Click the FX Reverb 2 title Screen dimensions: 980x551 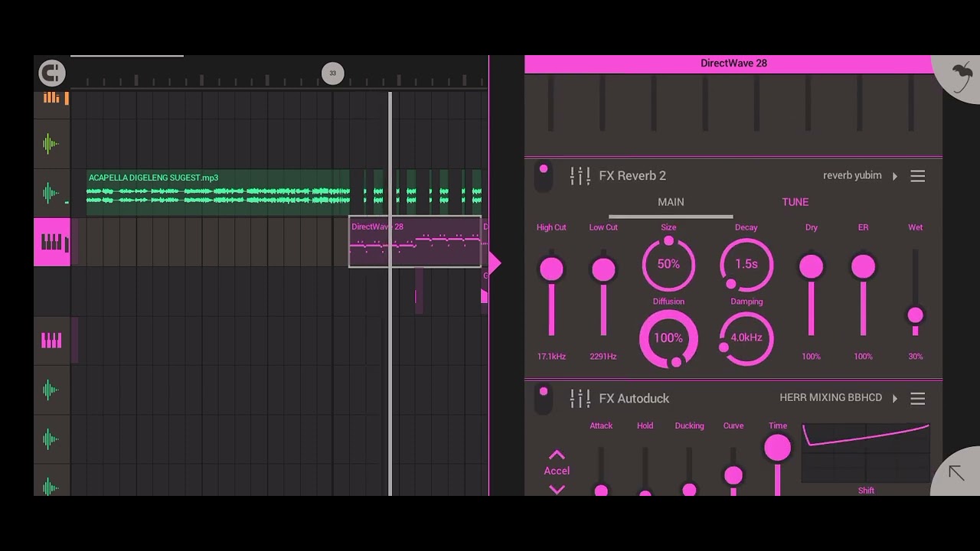632,176
